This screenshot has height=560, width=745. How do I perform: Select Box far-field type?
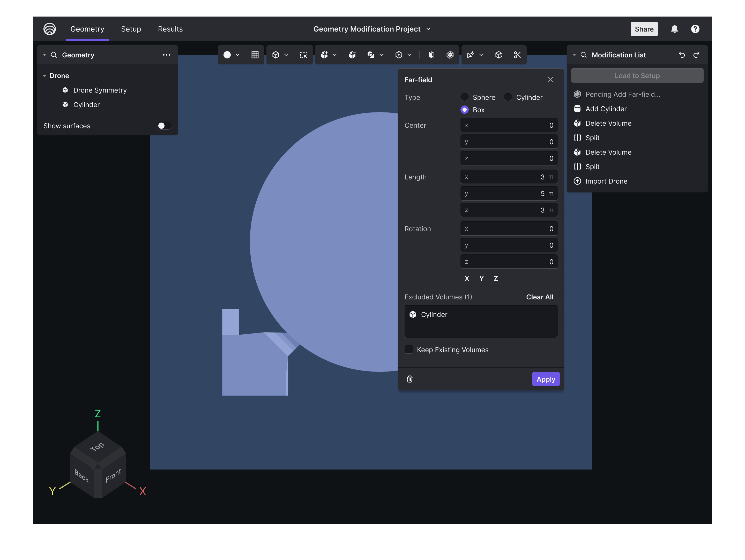464,110
